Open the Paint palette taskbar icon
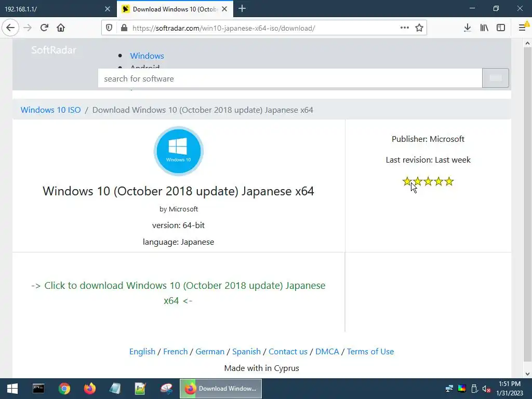The image size is (532, 399). 166,389
